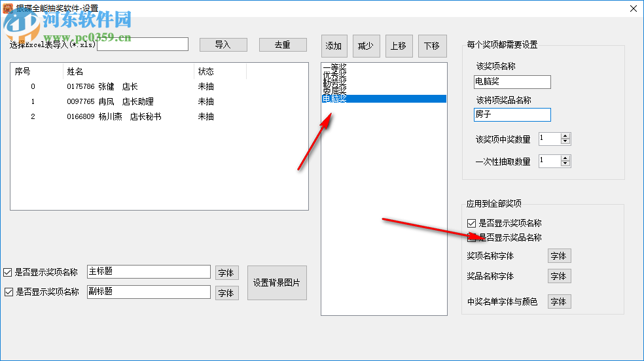Select highlighted 电脑奖 in prize list
Screen dimensions: 644x361
[384, 99]
